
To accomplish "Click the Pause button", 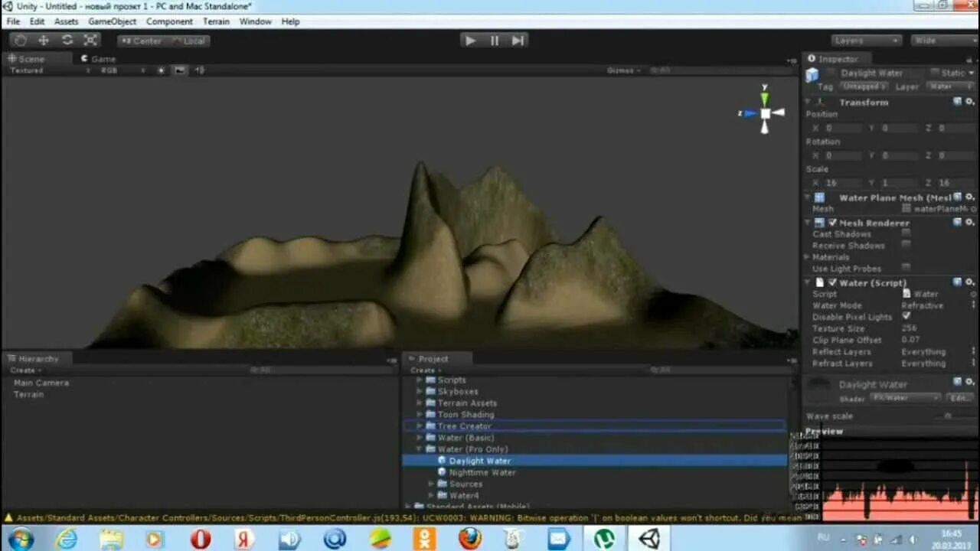I will [495, 41].
